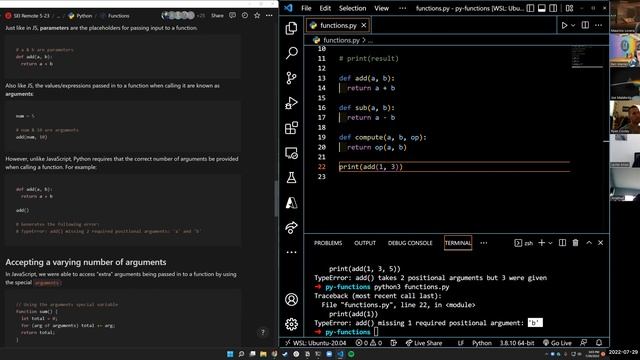Show more panel tabs ellipsis
The height and width of the screenshot is (360, 640).
484,243
